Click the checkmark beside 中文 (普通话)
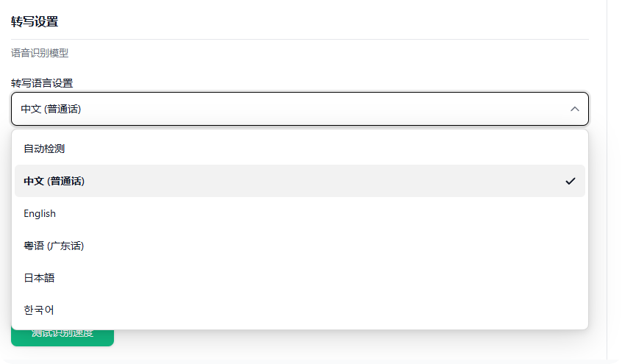 pyautogui.click(x=571, y=181)
